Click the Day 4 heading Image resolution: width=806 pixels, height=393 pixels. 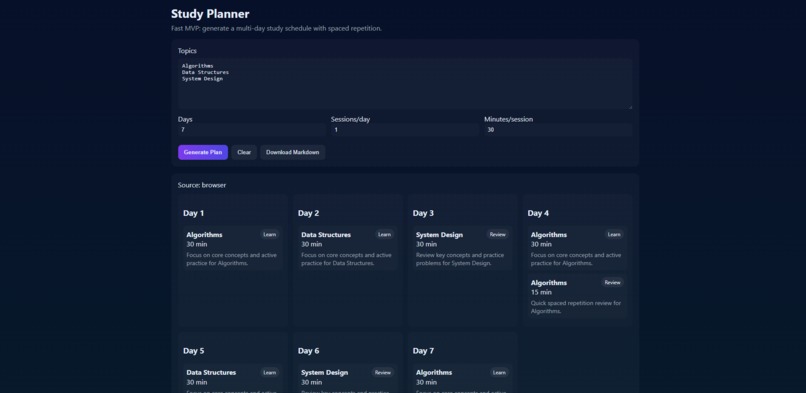tap(538, 213)
